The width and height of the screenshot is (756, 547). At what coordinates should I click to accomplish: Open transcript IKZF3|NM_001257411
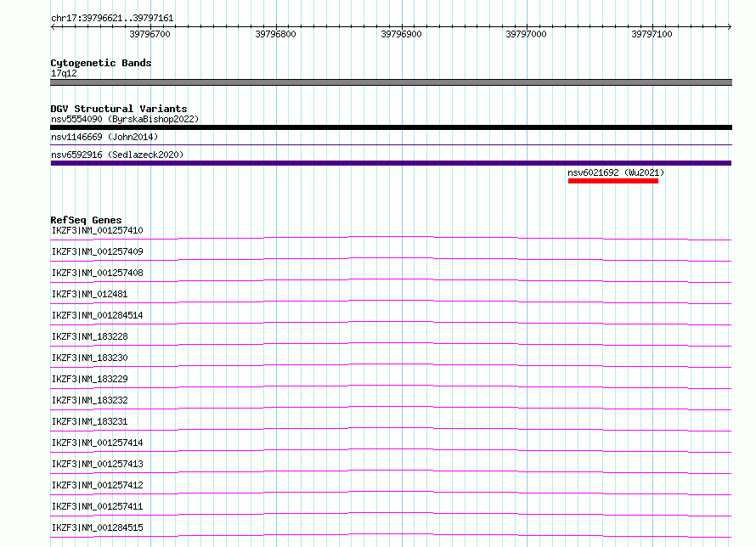click(x=98, y=506)
